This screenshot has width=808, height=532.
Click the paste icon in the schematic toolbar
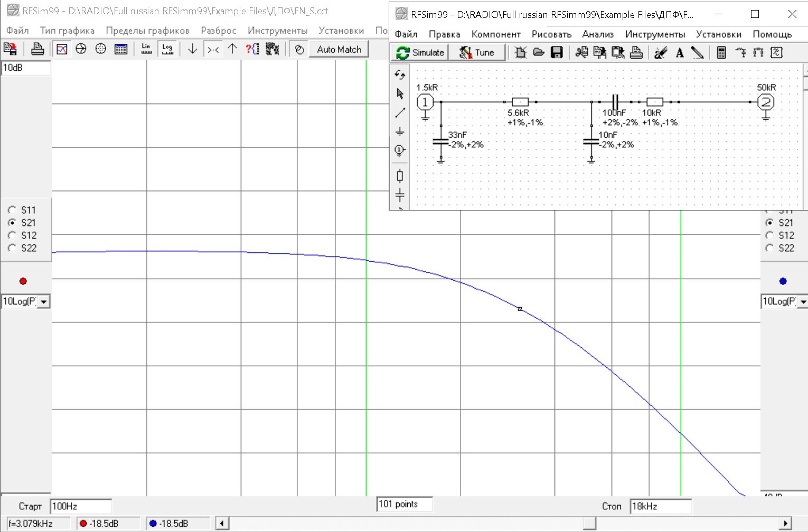tap(618, 53)
